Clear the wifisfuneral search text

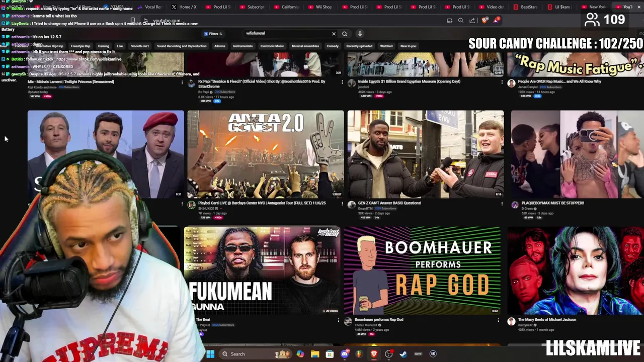tap(334, 34)
